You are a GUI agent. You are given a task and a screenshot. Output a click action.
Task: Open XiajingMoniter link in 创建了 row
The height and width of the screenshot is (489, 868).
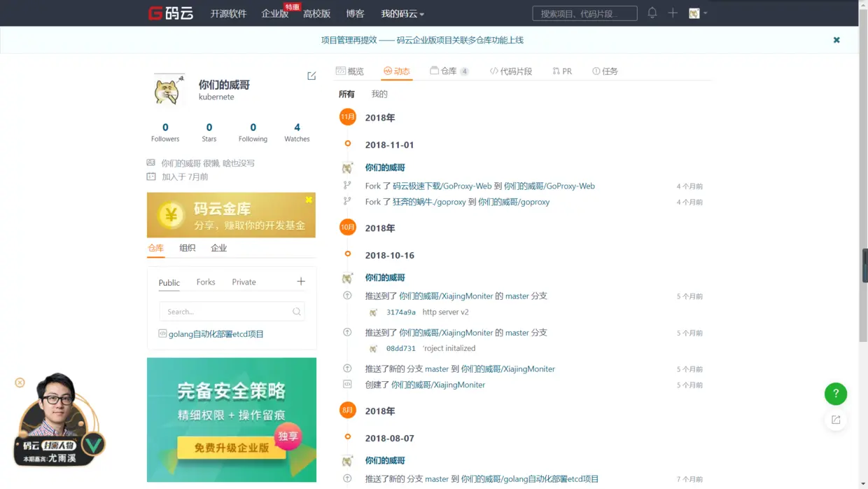(x=438, y=385)
